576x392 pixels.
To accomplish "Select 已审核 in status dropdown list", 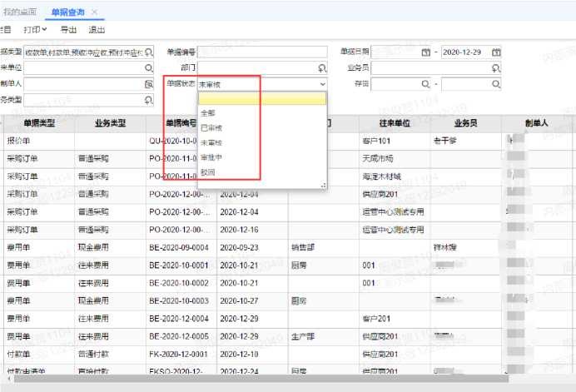I will point(211,128).
